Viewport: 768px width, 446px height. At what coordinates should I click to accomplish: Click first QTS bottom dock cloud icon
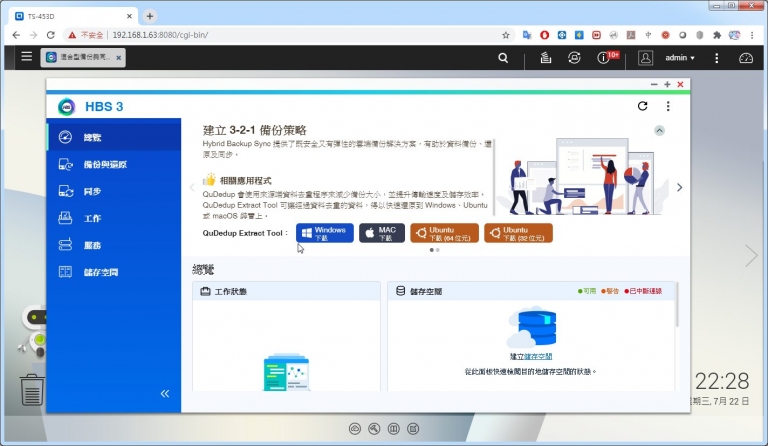pyautogui.click(x=355, y=429)
